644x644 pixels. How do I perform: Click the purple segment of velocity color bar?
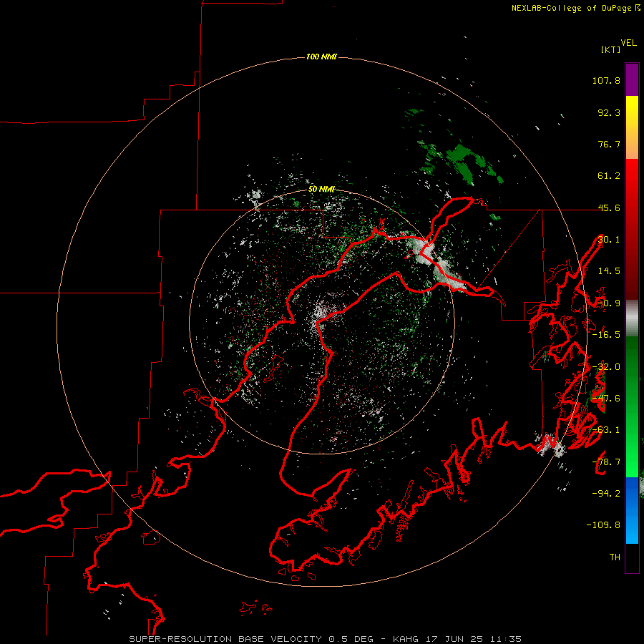632,79
